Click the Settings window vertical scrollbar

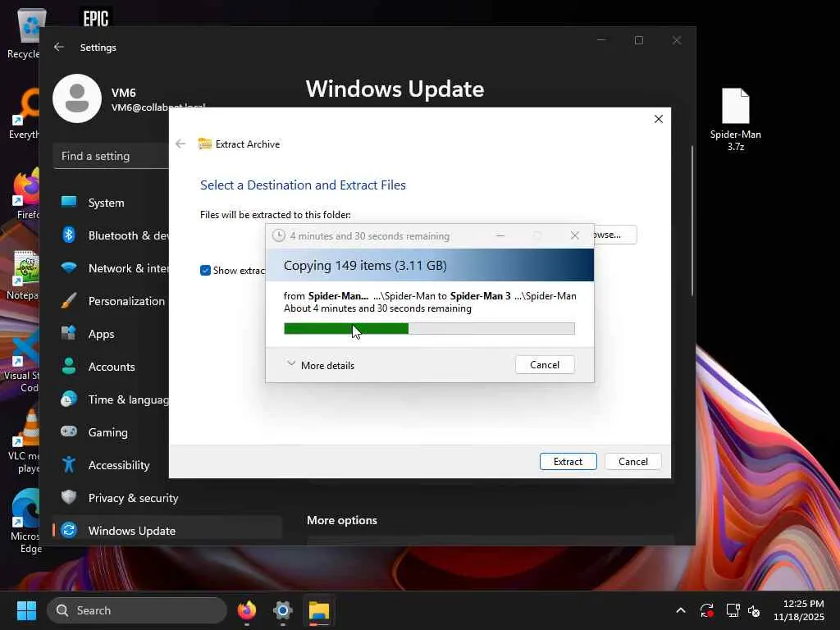pos(692,220)
